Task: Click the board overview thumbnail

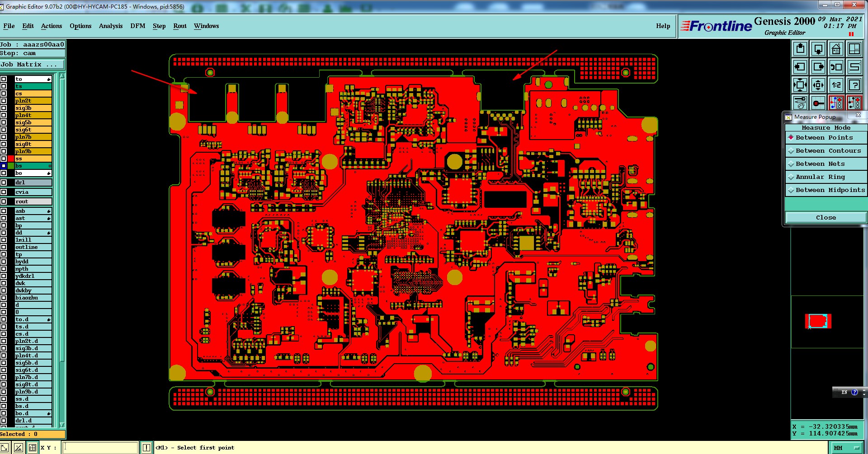Action: tap(818, 321)
